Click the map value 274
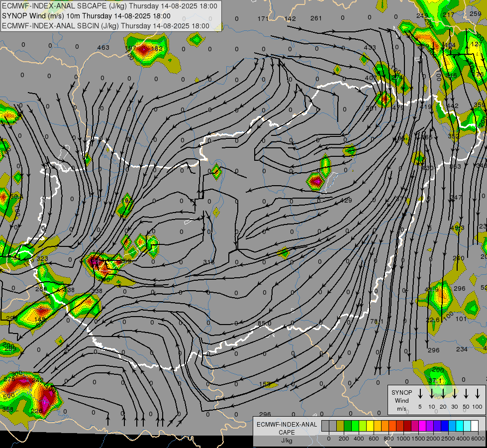The image size is (487, 448). tap(397, 78)
